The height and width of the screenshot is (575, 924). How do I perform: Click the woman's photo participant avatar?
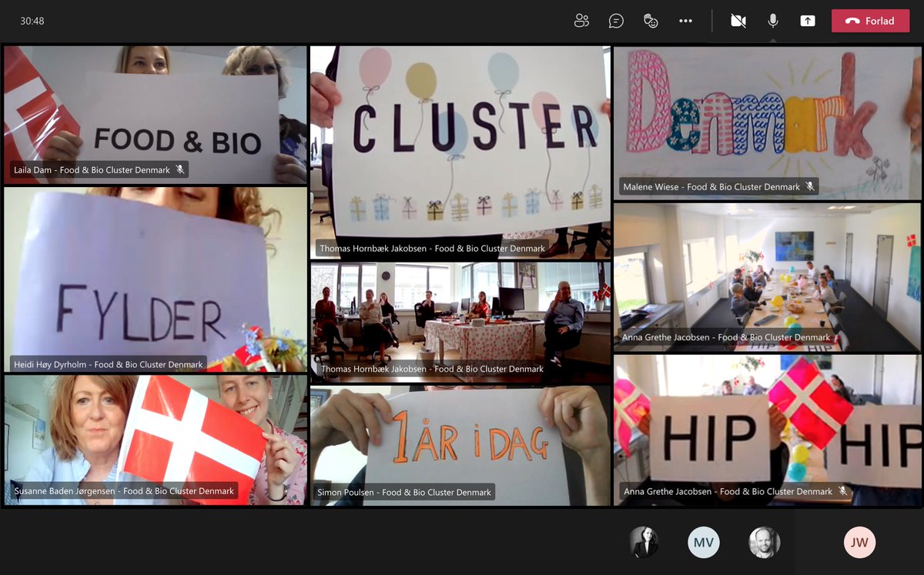[644, 543]
